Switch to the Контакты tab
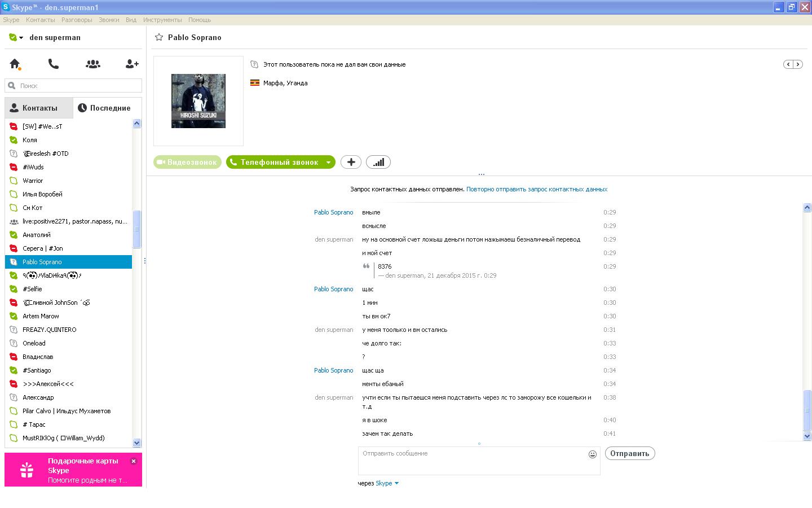Image resolution: width=812 pixels, height=508 pixels. (39, 108)
